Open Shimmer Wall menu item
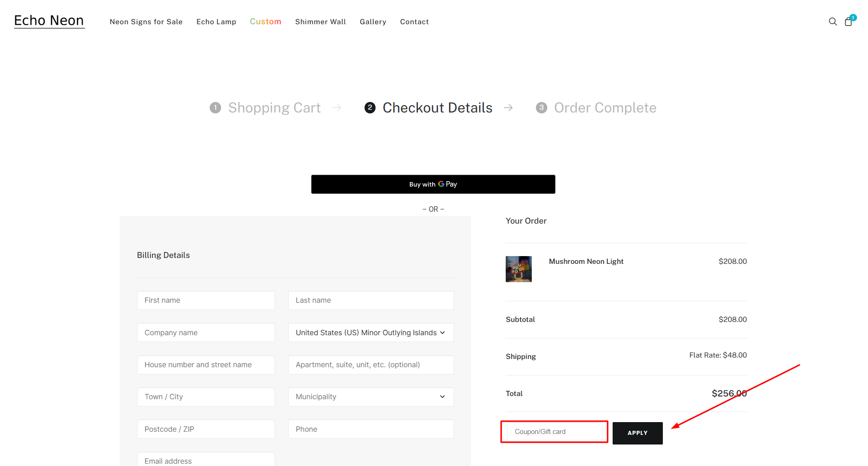The image size is (868, 466). 320,21
